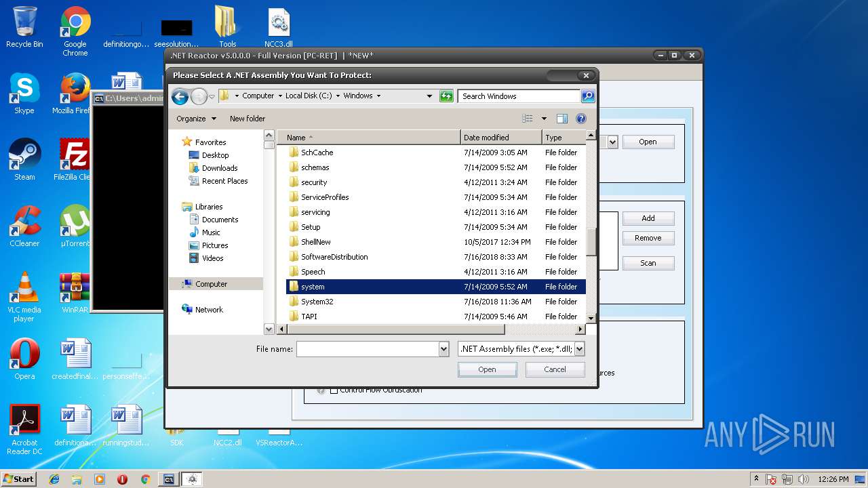
Task: Open WinRAR desktop shortcut
Action: pos(75,293)
